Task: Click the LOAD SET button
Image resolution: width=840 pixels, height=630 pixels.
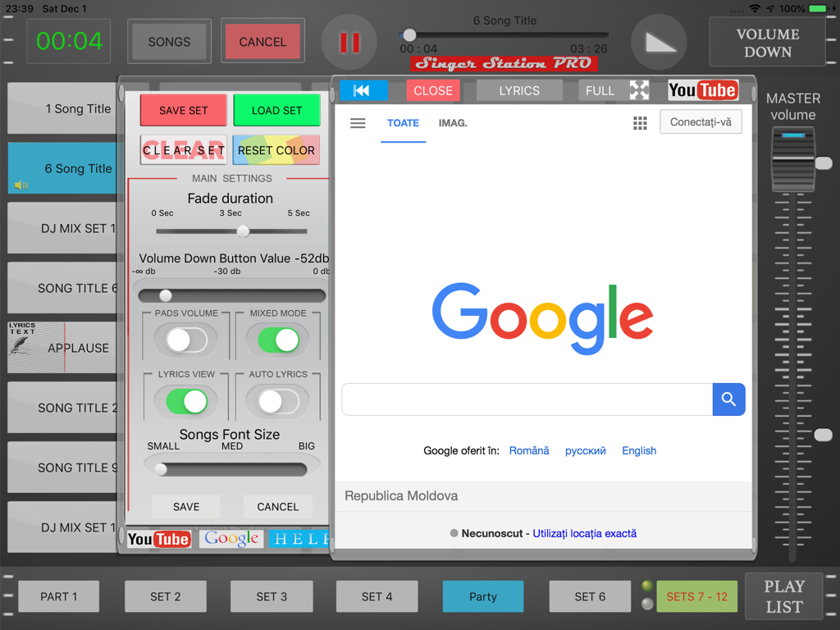Action: tap(276, 110)
